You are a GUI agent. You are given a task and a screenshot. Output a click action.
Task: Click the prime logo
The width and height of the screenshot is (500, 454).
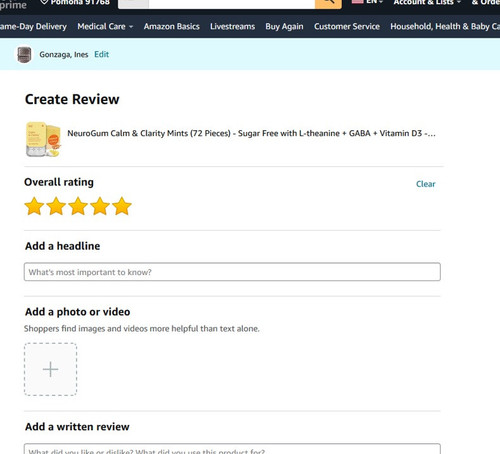tap(13, 5)
